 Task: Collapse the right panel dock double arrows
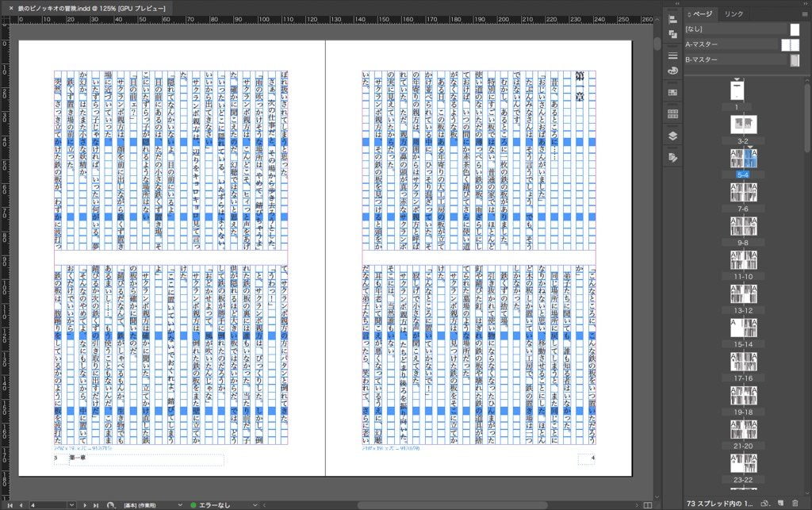(x=805, y=3)
